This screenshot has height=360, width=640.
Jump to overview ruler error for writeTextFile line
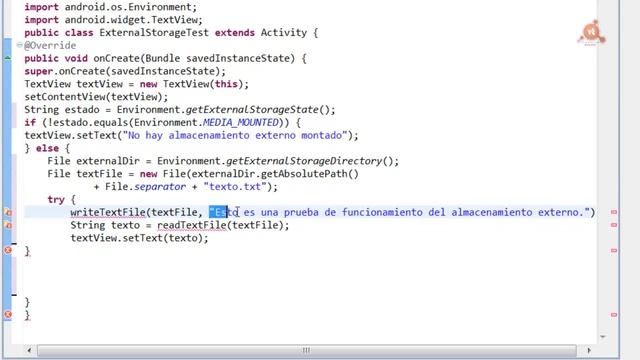tap(614, 212)
